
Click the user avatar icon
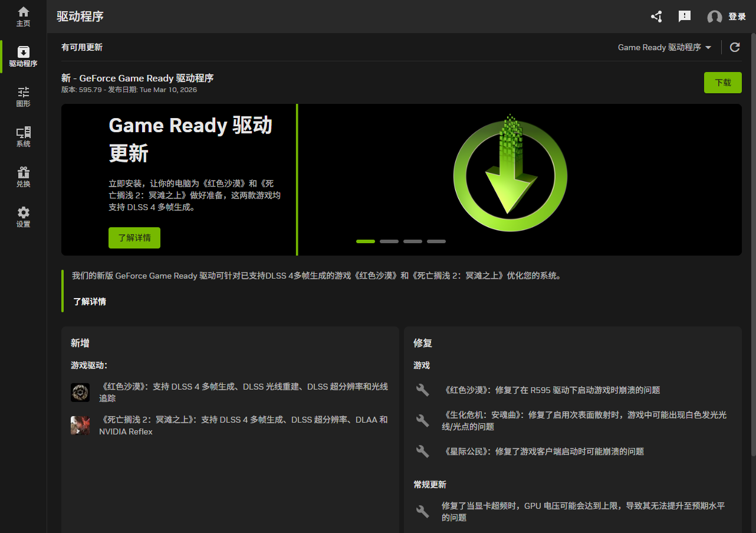(x=714, y=17)
